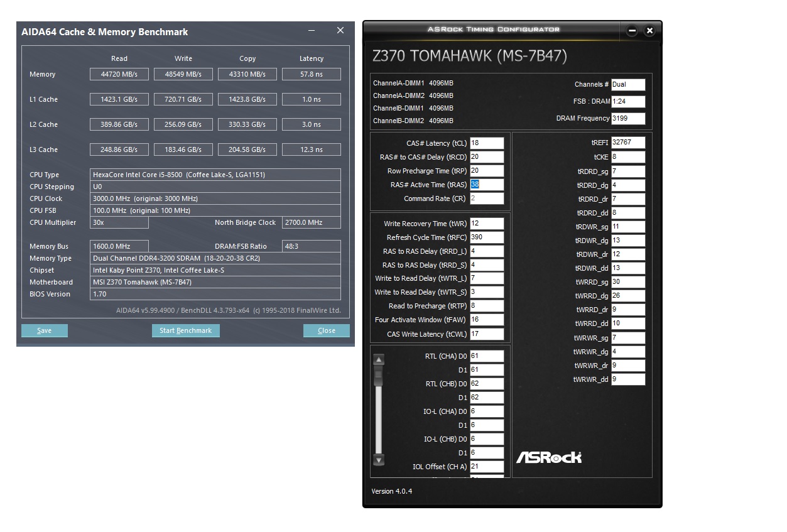Click the Close button in AIDA64
The width and height of the screenshot is (787, 532).
tap(326, 330)
